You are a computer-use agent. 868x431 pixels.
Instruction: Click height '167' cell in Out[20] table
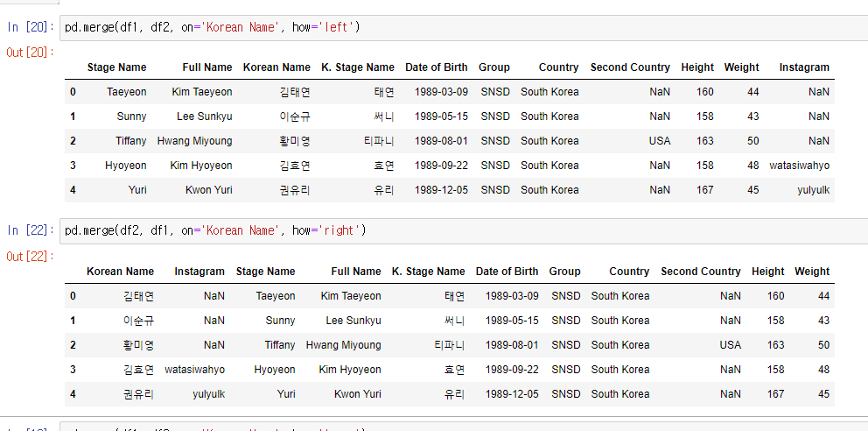[704, 190]
